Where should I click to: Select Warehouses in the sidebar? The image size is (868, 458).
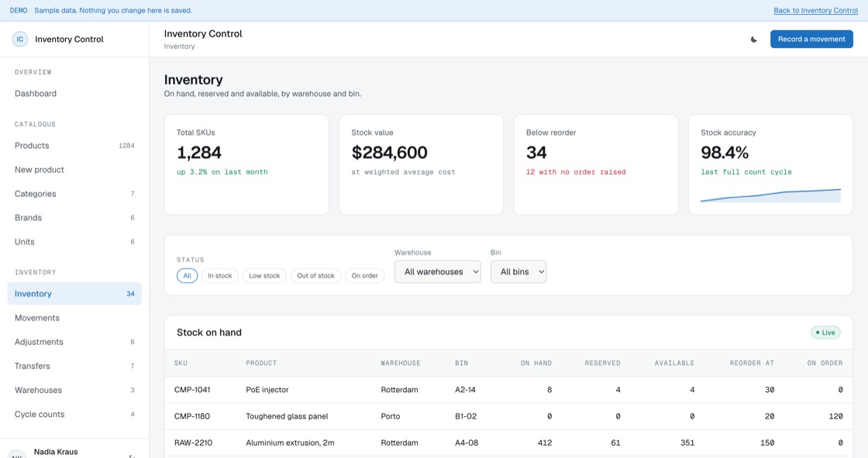click(x=74, y=390)
